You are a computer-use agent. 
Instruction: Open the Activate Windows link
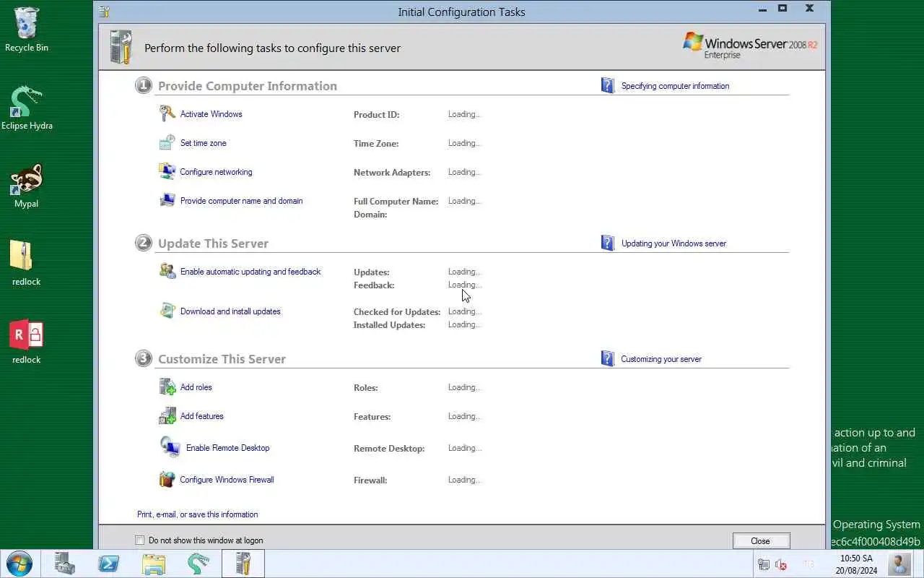[211, 114]
